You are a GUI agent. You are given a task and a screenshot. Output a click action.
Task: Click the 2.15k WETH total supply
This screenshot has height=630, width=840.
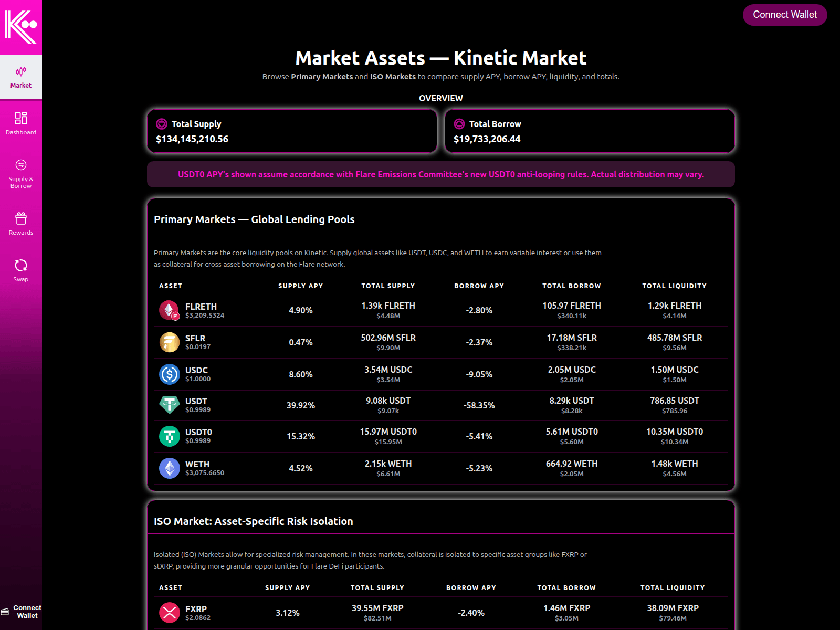pyautogui.click(x=388, y=464)
